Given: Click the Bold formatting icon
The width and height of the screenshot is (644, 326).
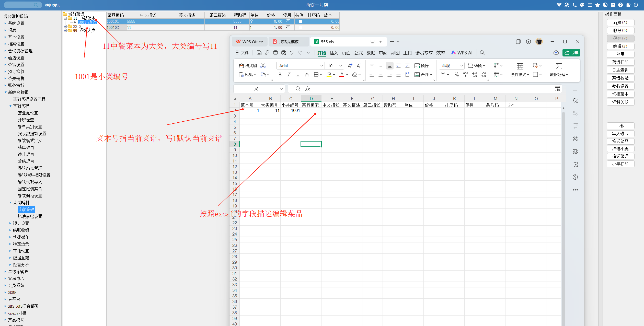Looking at the screenshot, I should [280, 75].
